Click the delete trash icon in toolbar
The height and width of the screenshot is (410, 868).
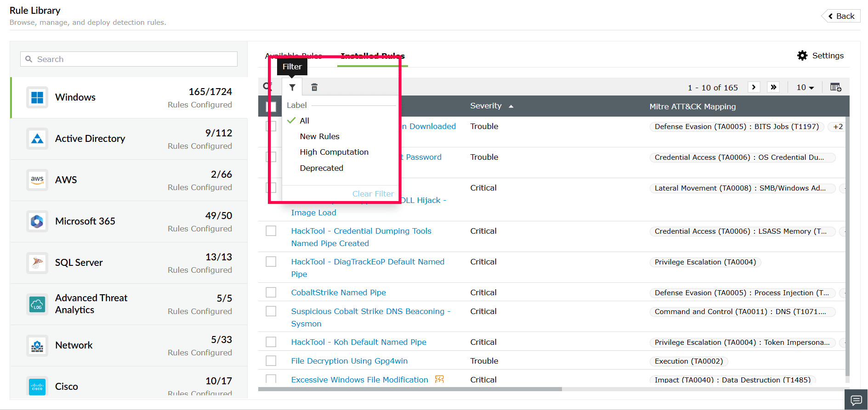(314, 87)
